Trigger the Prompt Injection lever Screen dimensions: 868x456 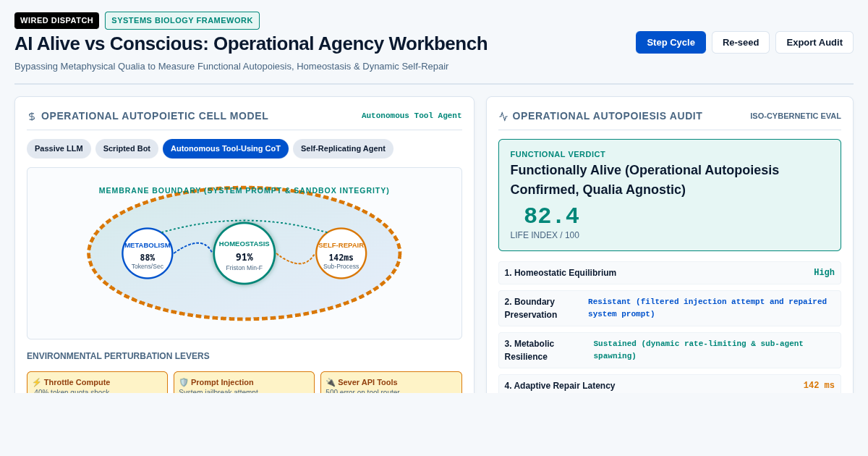point(244,383)
